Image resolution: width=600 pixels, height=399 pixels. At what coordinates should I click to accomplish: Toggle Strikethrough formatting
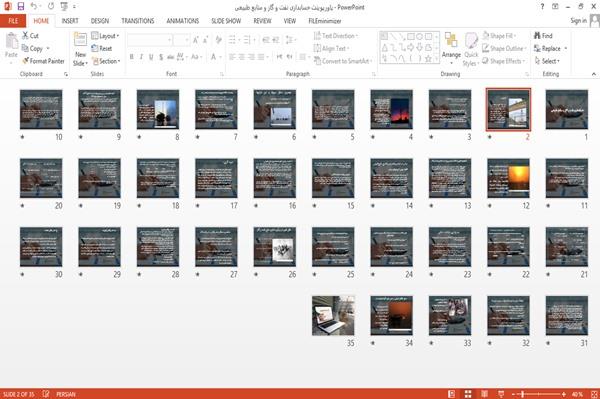point(170,57)
